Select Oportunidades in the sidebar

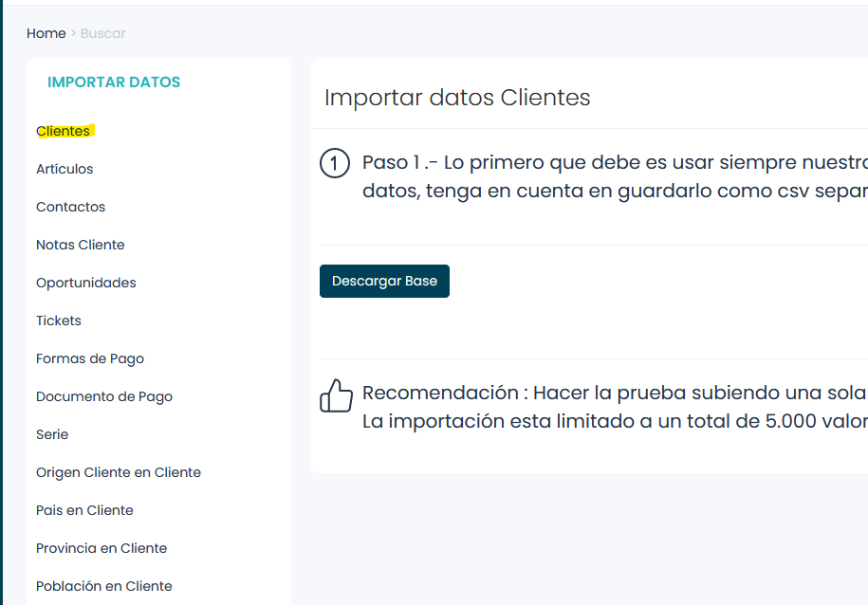86,283
